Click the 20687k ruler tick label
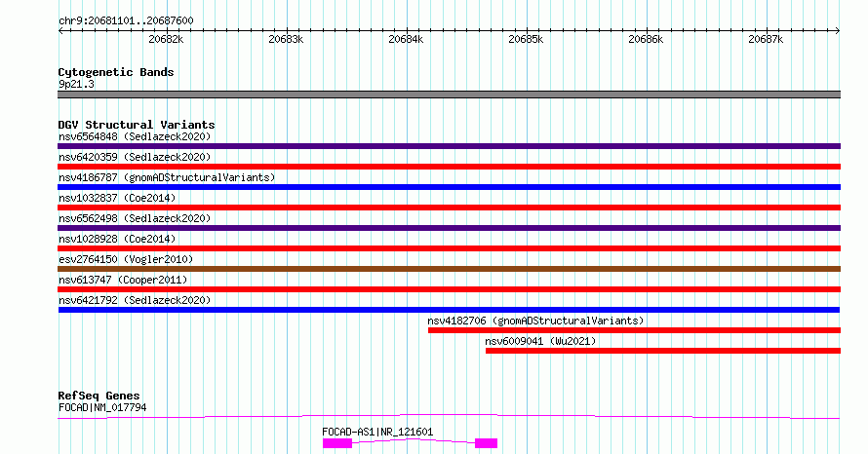This screenshot has height=454, width=868. click(x=766, y=39)
